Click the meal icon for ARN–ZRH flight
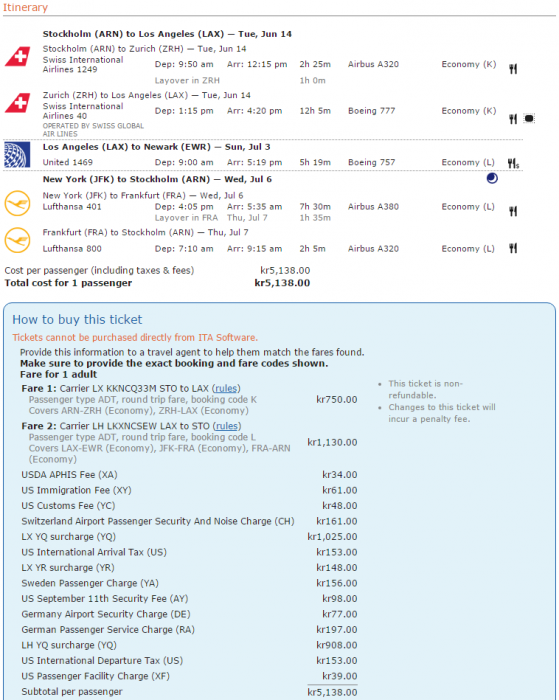Screen dimensions: 559x700 coord(513,69)
